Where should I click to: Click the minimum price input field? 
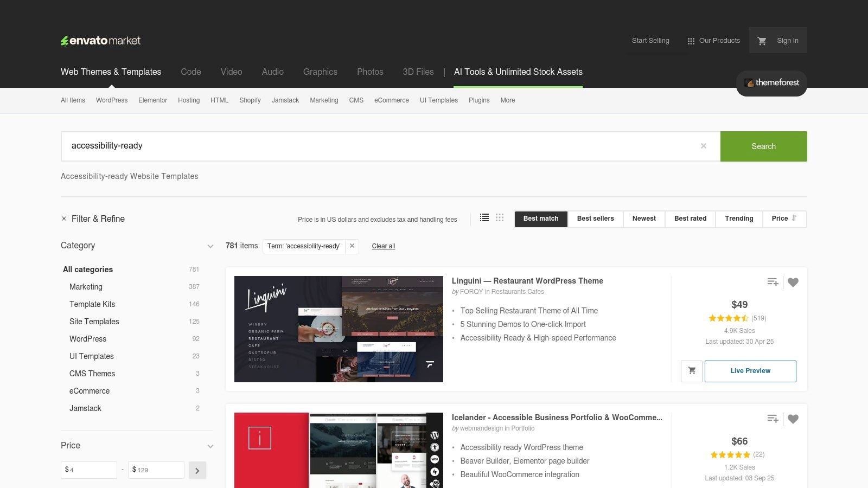click(89, 470)
